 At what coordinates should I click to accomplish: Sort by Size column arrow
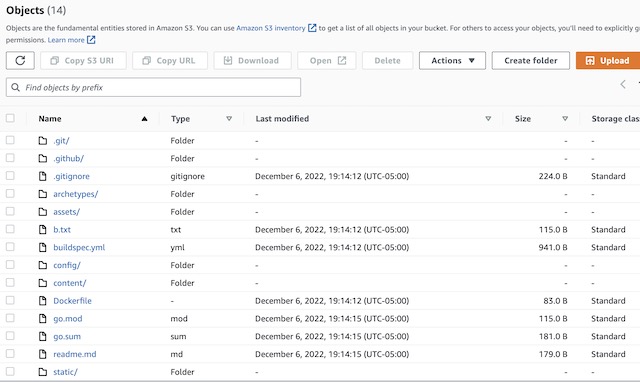[x=565, y=119]
